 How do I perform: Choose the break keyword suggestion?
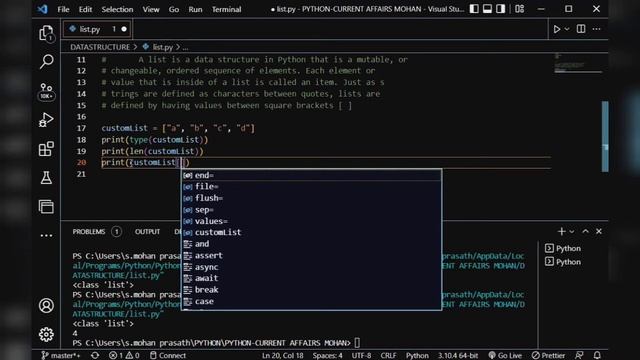tap(311, 290)
